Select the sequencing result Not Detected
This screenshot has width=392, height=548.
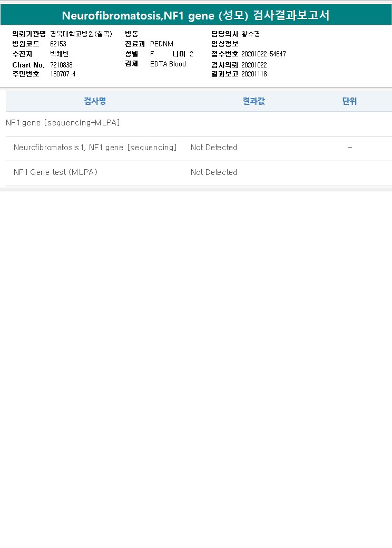click(214, 148)
